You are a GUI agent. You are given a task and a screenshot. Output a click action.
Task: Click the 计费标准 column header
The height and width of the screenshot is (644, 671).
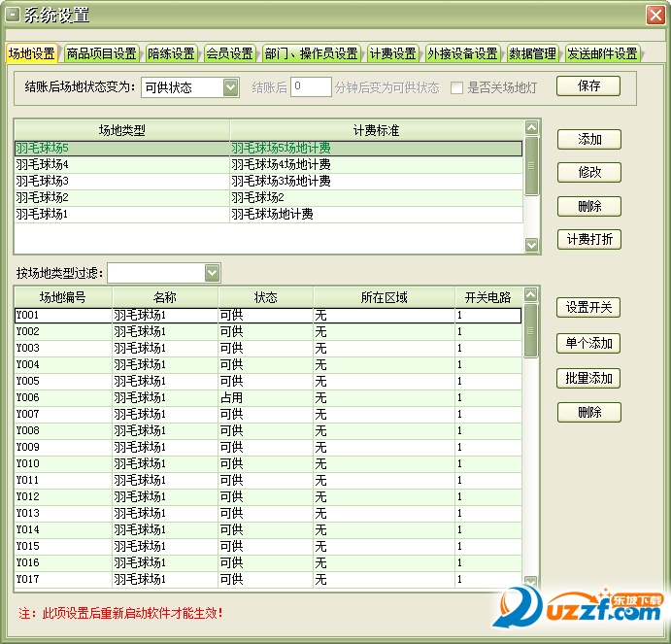pyautogui.click(x=376, y=129)
